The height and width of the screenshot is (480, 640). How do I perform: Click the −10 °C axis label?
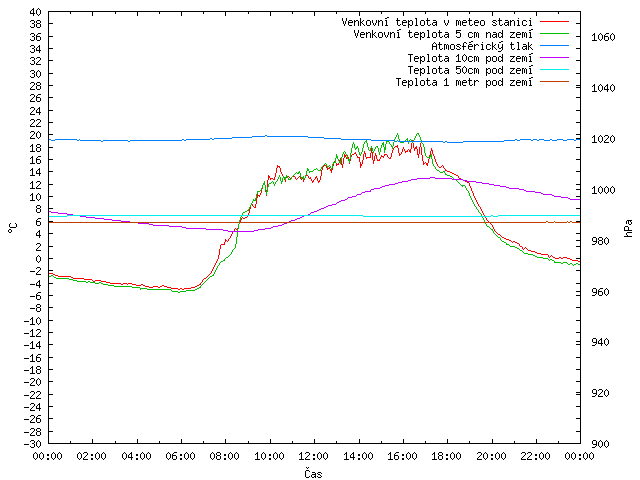33,321
